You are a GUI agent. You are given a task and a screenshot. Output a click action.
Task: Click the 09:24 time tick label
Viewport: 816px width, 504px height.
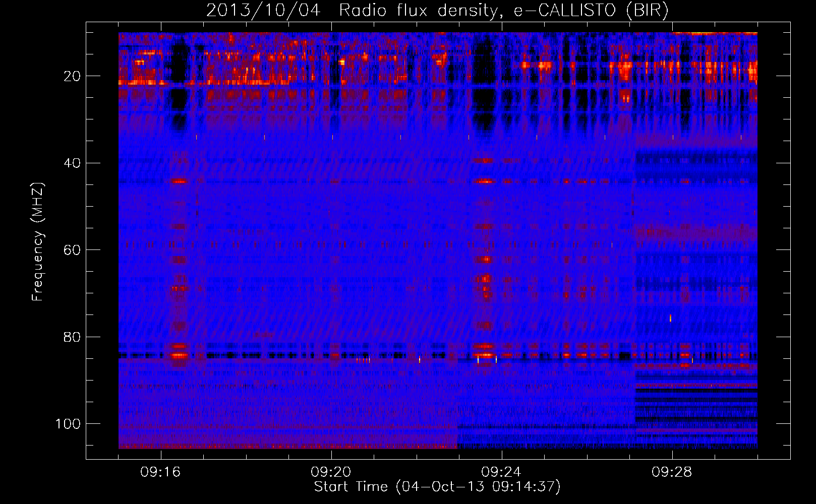[x=501, y=472]
